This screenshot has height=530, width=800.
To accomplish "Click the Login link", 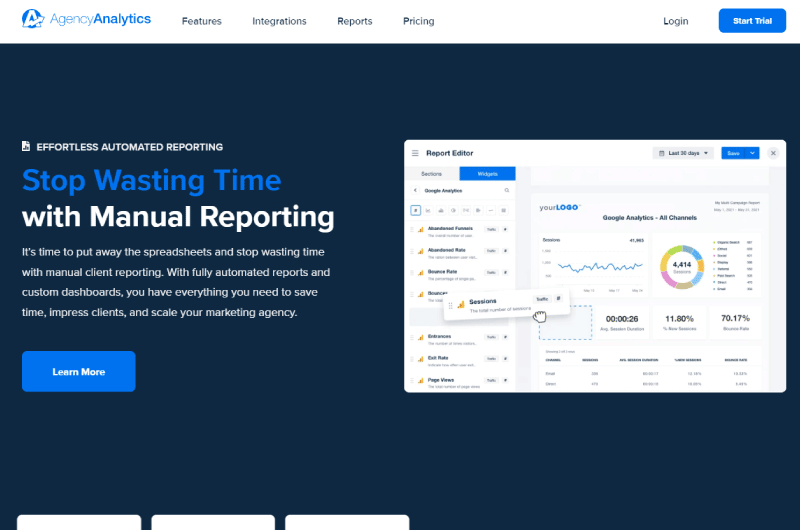I will click(676, 21).
